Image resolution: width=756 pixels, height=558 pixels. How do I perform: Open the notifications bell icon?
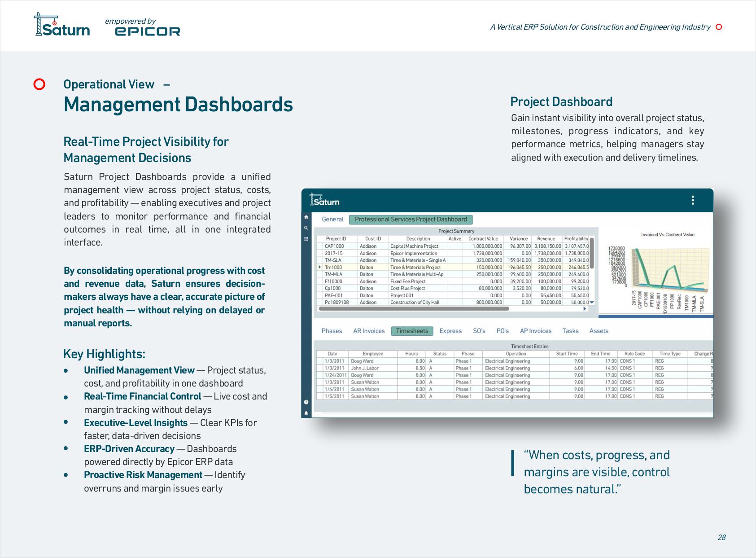point(306,413)
